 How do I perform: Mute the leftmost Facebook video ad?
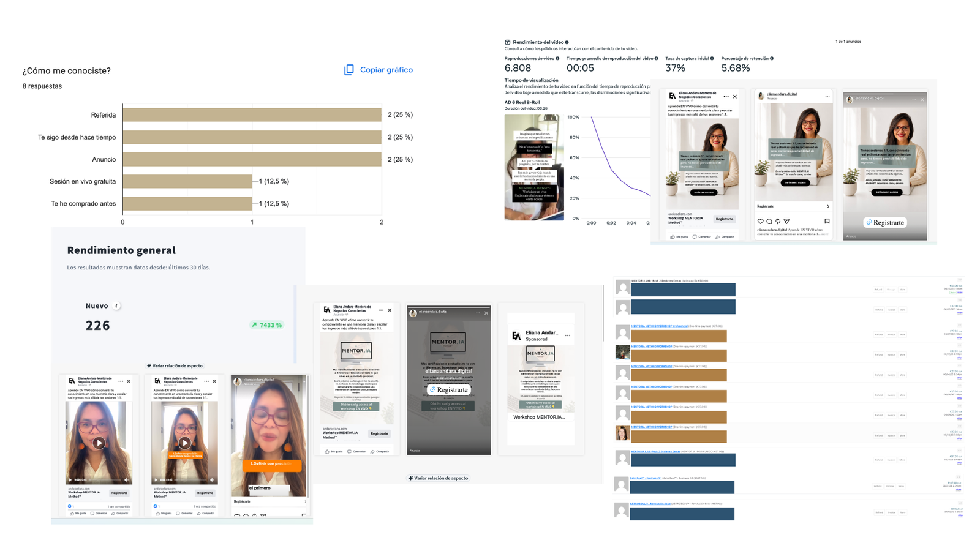[126, 480]
